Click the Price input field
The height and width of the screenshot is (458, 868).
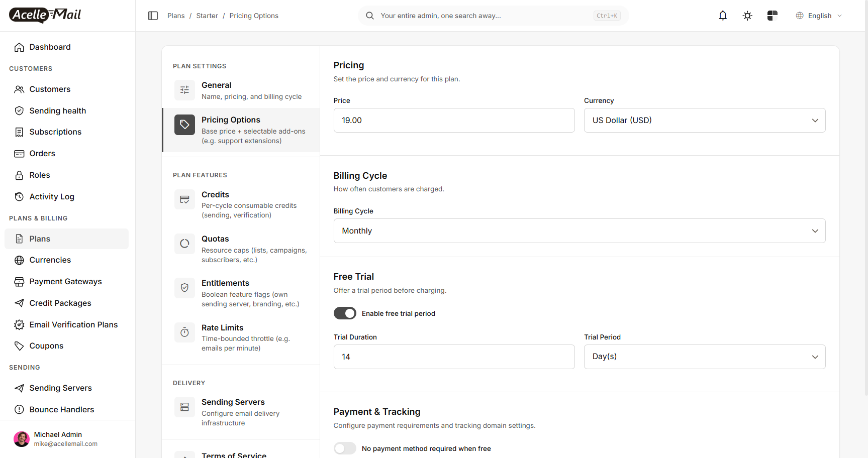[454, 121]
